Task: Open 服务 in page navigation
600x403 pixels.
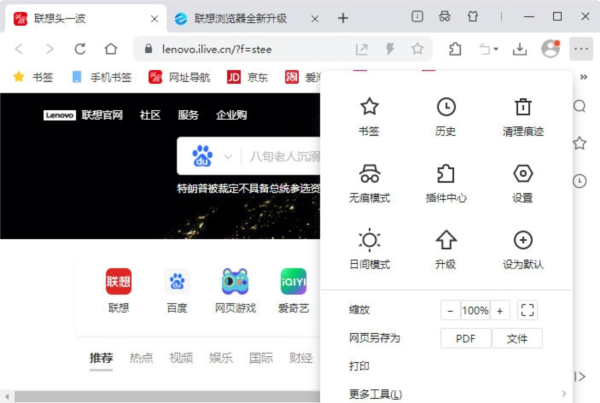Action: (x=188, y=115)
